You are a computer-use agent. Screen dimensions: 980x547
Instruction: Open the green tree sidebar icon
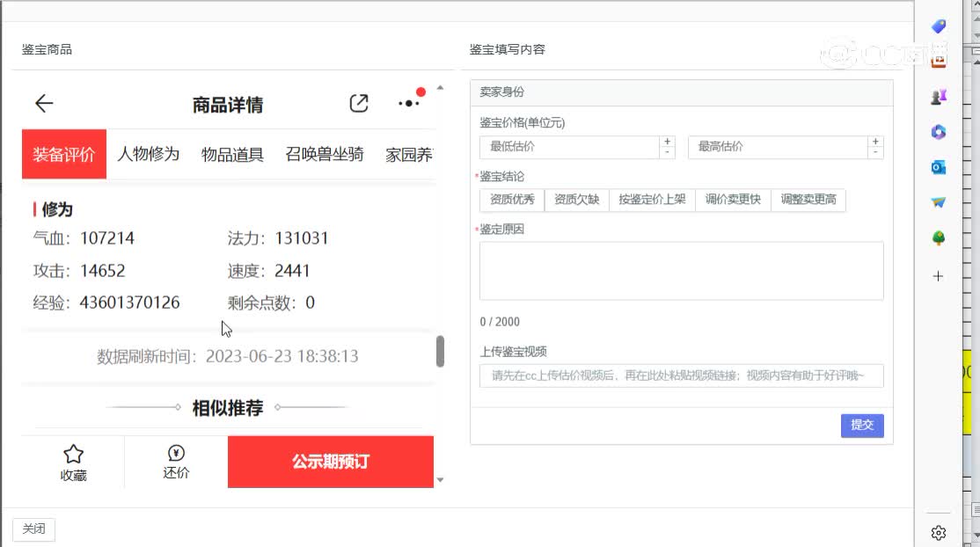point(938,238)
